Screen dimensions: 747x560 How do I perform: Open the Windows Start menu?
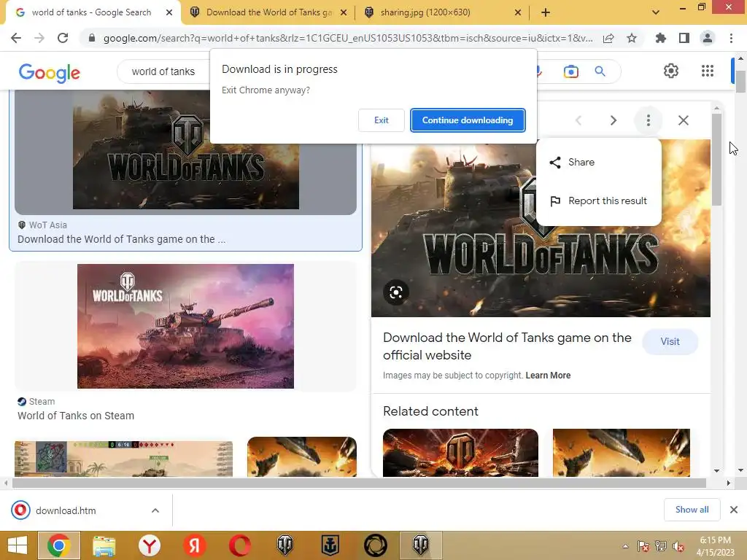[18, 545]
